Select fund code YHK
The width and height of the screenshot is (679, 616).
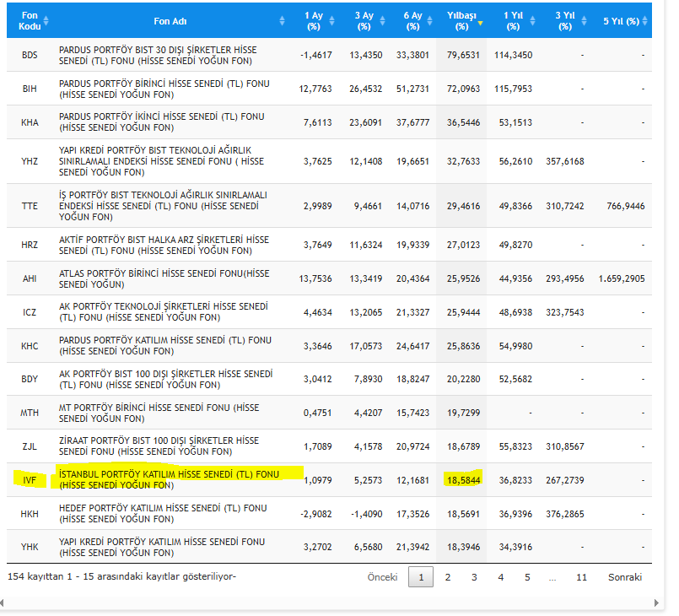click(x=30, y=547)
